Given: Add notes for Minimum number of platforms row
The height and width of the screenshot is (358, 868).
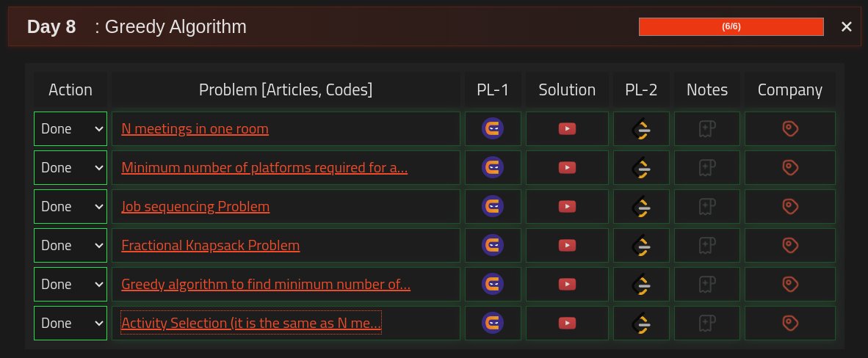Looking at the screenshot, I should (x=707, y=167).
